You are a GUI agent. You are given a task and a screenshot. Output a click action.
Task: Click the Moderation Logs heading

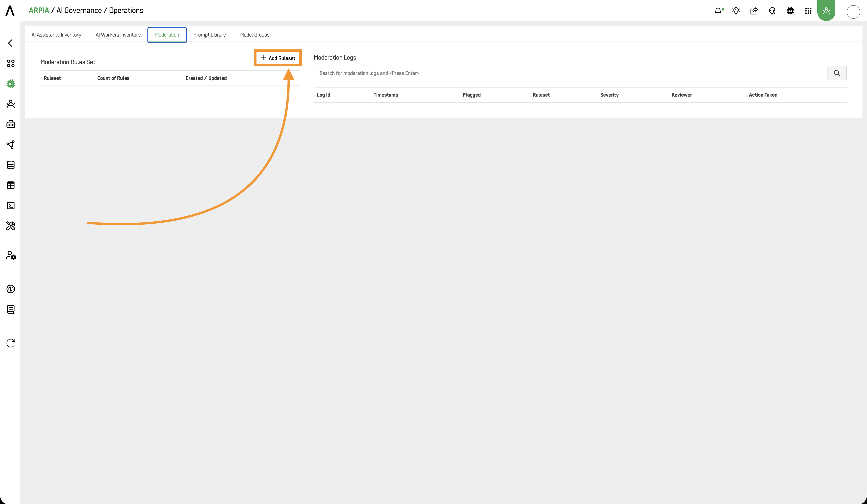coord(335,57)
